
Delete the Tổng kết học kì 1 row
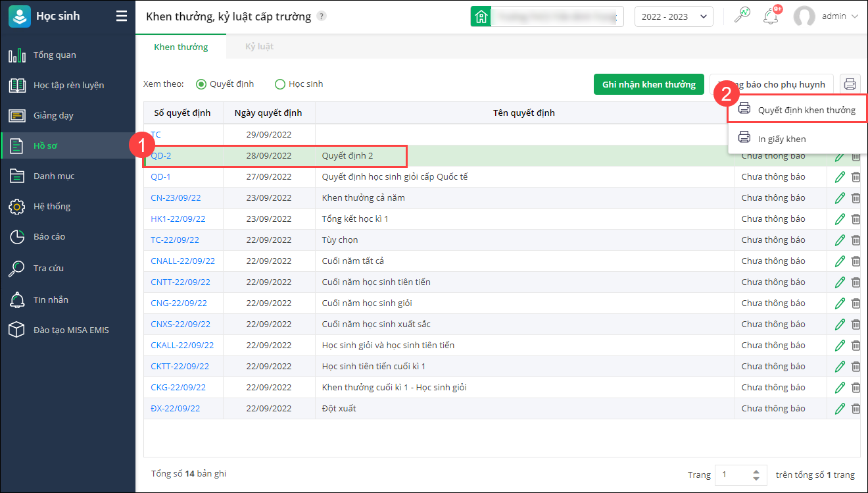pos(856,219)
